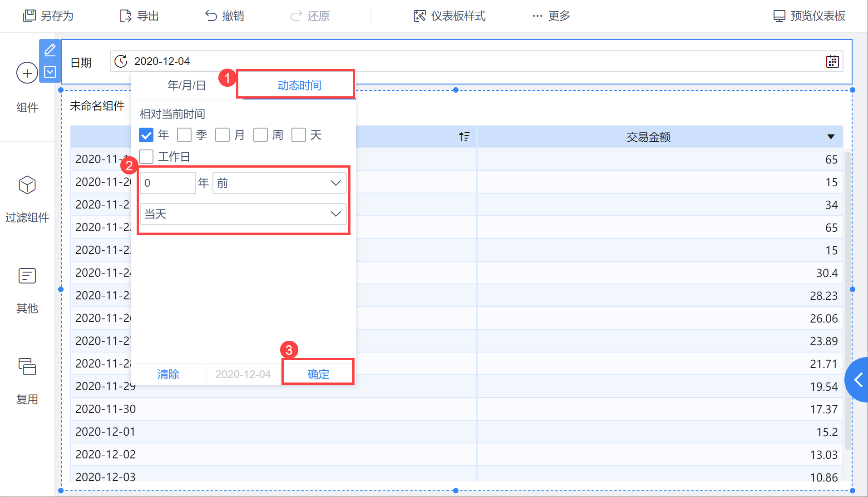This screenshot has height=497, width=868.
Task: Click the blue dropdown box icon below pencil
Action: click(x=50, y=72)
